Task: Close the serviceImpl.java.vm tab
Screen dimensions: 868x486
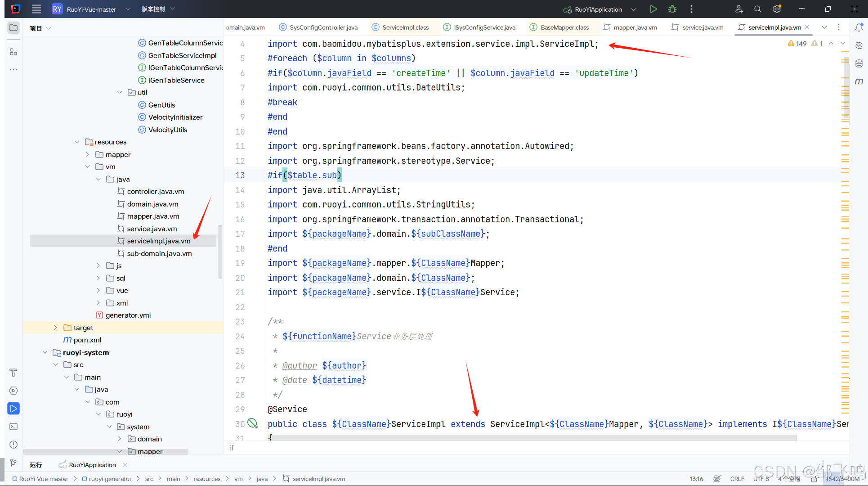Action: (x=807, y=27)
